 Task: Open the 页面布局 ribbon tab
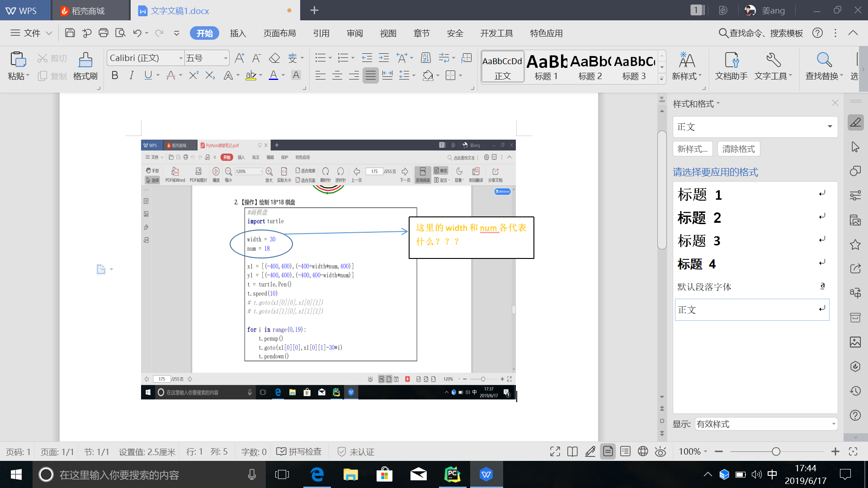tap(279, 33)
